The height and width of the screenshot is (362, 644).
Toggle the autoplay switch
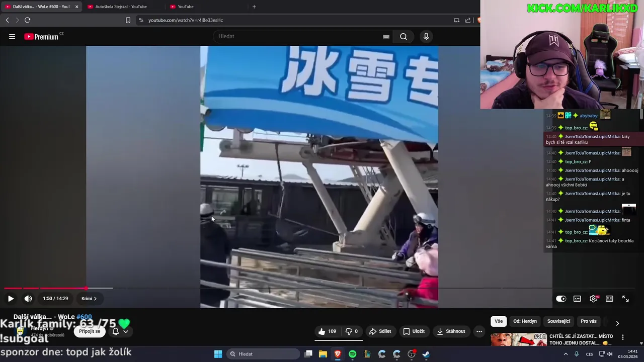click(x=561, y=299)
